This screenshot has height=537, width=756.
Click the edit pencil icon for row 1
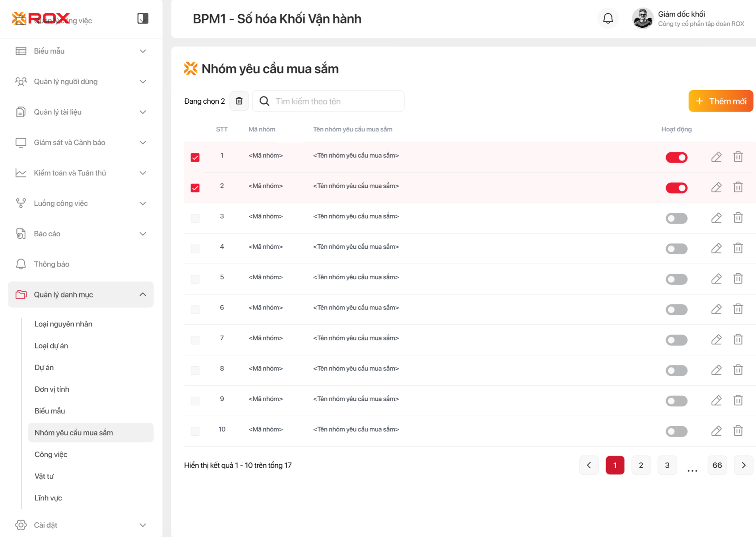(x=716, y=157)
